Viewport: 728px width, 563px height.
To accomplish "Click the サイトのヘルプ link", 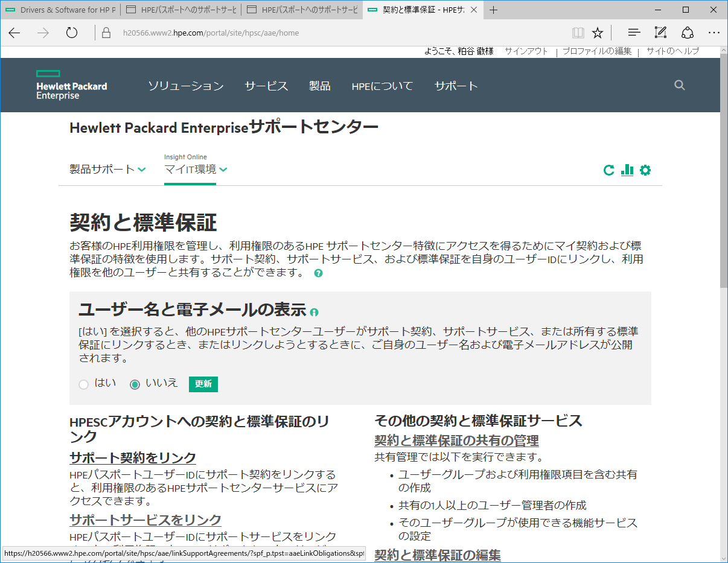I will (672, 51).
